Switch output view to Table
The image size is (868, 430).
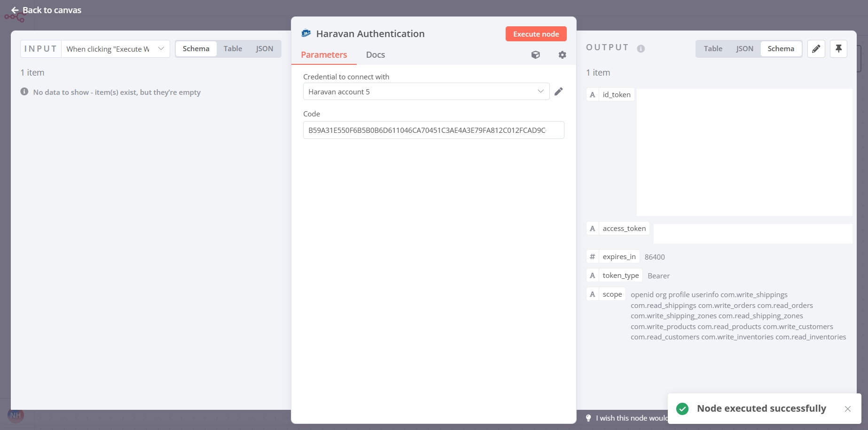712,49
